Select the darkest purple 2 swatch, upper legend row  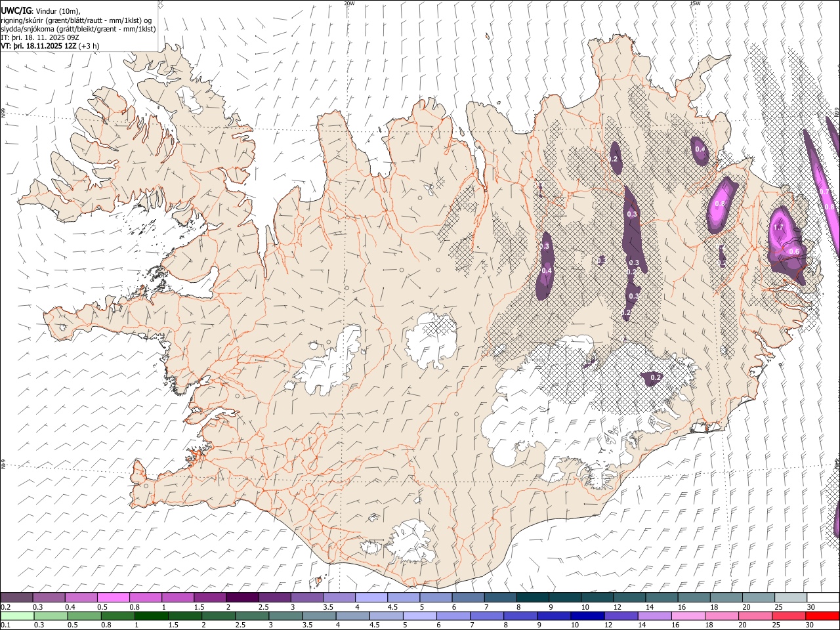(242, 597)
